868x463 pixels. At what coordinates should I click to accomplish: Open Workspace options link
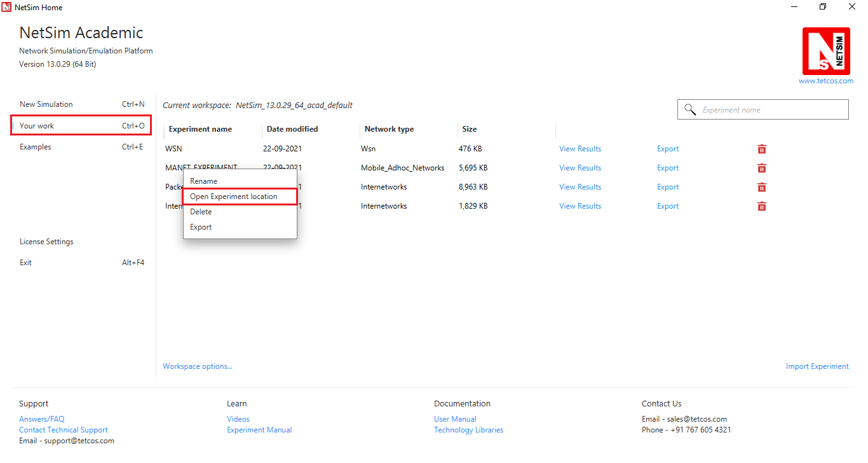[198, 366]
